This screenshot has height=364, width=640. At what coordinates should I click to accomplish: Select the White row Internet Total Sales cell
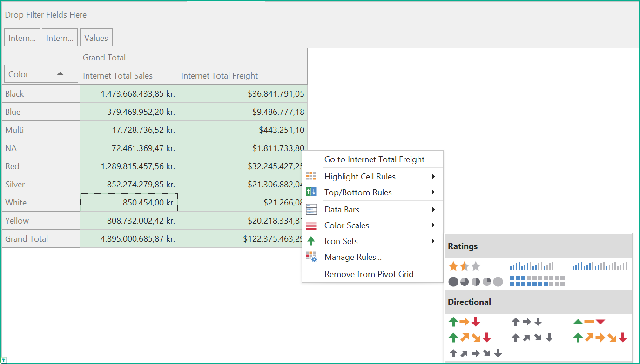click(x=129, y=202)
